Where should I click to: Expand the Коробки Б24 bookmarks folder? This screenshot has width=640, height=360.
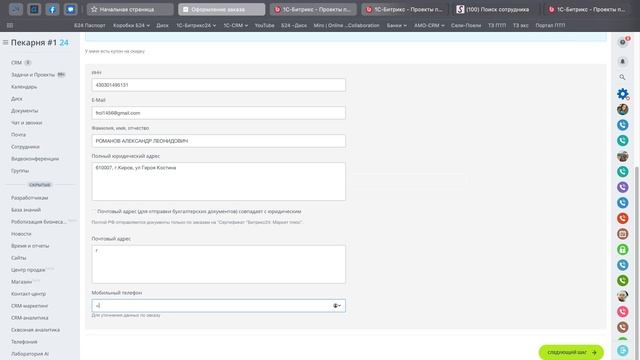point(131,25)
